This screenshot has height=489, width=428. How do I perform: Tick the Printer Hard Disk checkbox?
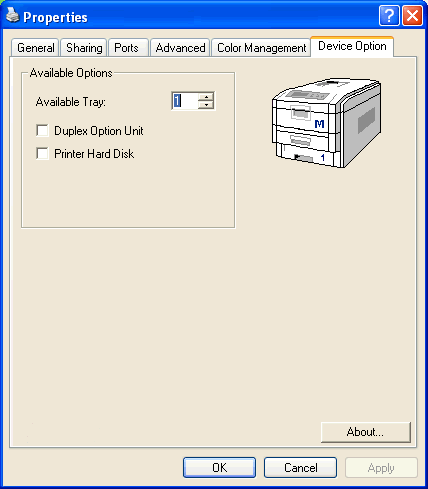coord(43,154)
